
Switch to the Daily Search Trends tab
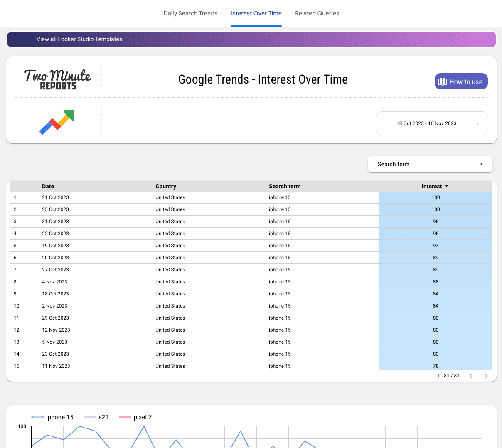click(x=190, y=13)
